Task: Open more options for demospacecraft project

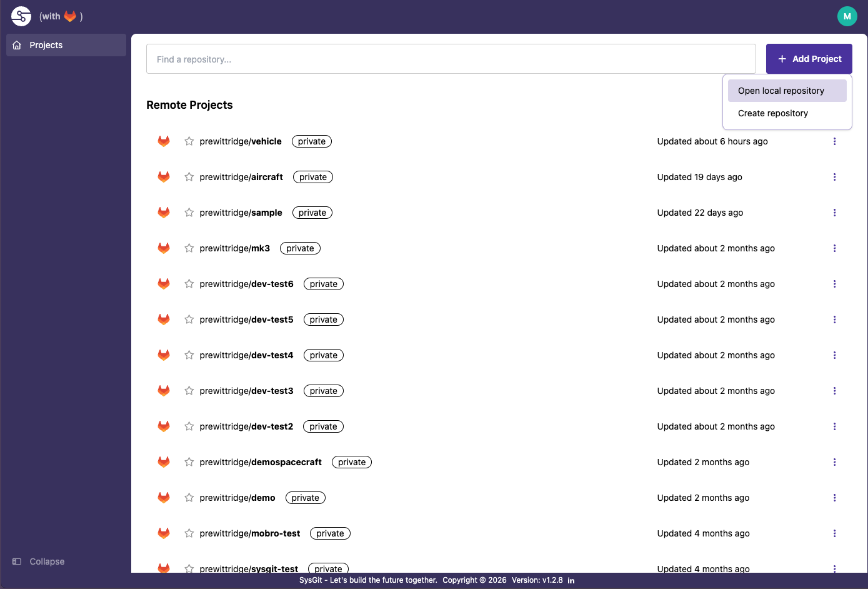Action: [834, 462]
